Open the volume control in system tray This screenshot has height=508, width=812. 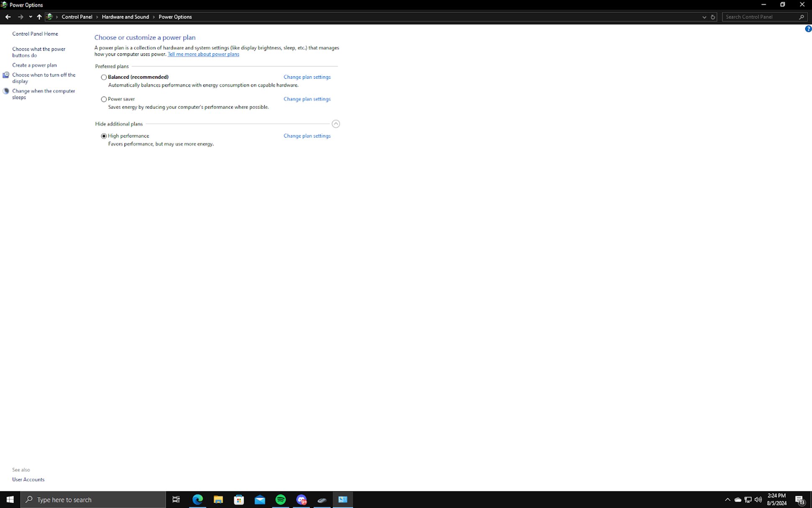click(758, 499)
